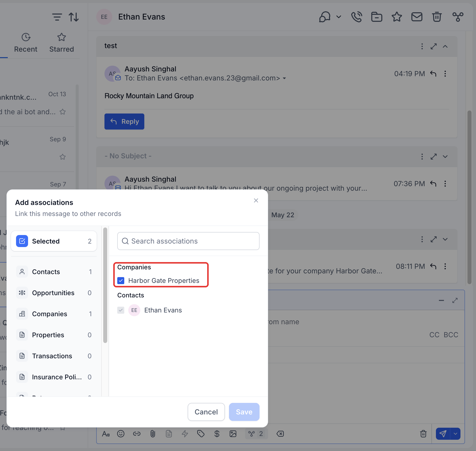Close the Add associations dialog
The image size is (476, 451).
click(256, 200)
